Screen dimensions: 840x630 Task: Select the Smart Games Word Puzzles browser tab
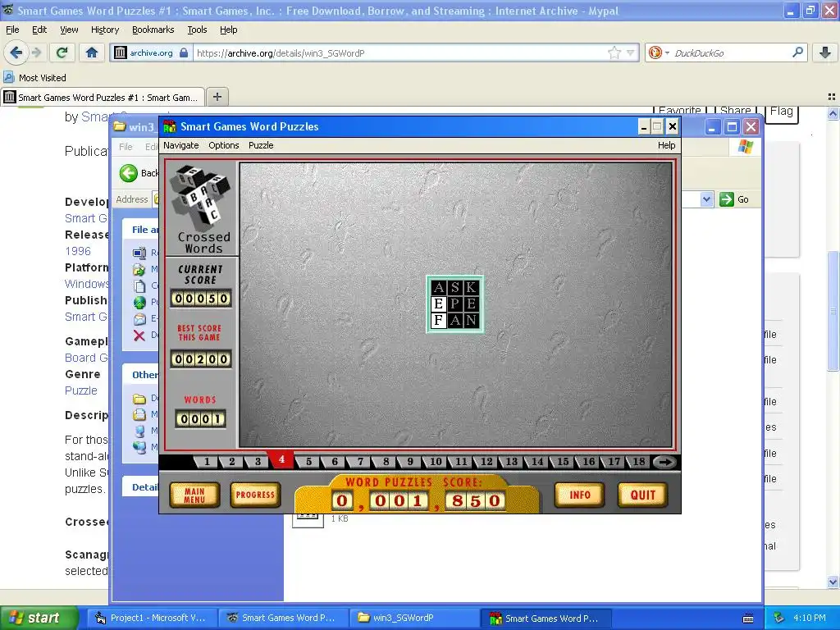click(x=103, y=97)
